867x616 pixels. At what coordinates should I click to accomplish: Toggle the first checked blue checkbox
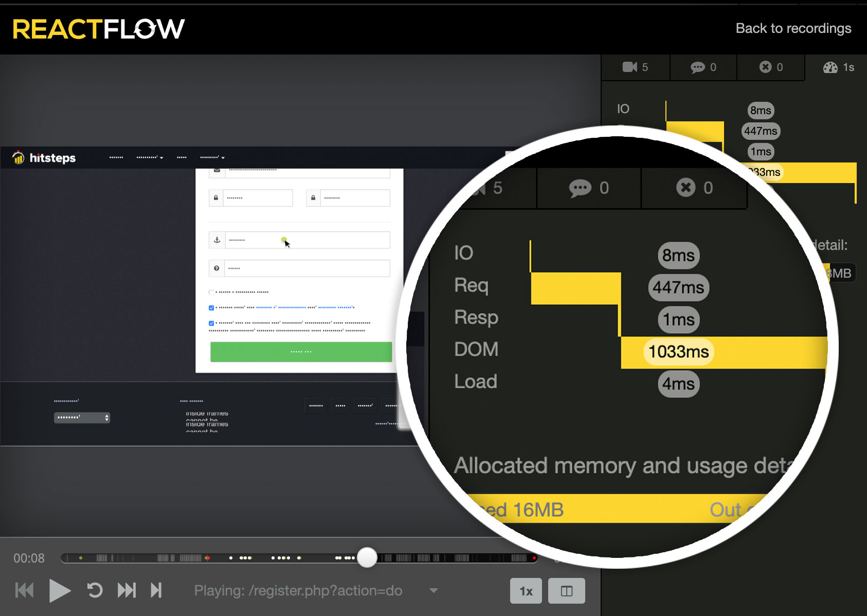211,307
